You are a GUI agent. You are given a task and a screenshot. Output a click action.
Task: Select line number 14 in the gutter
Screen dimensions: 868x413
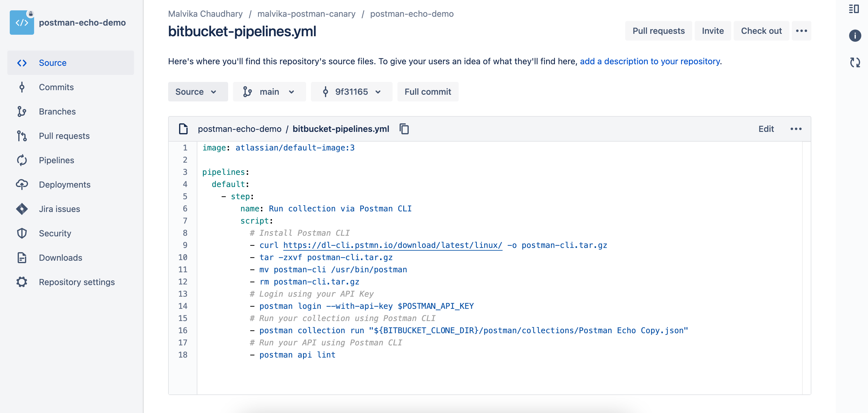[x=183, y=306]
